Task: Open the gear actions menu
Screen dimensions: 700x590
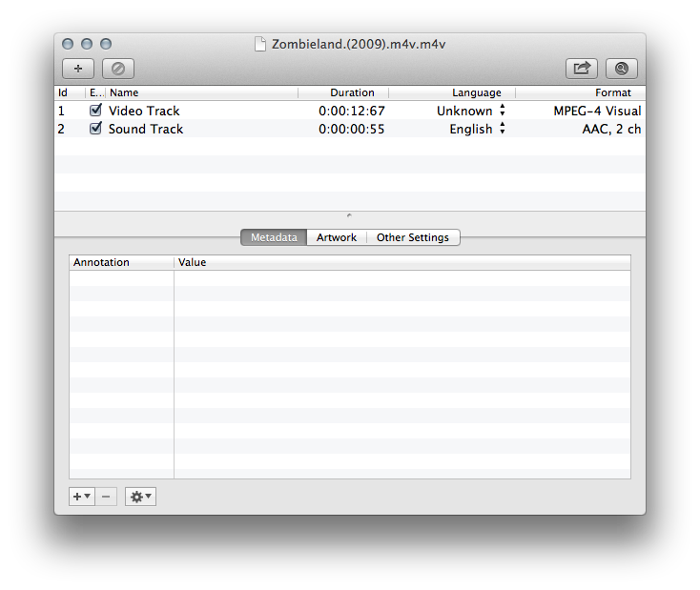Action: pyautogui.click(x=140, y=497)
